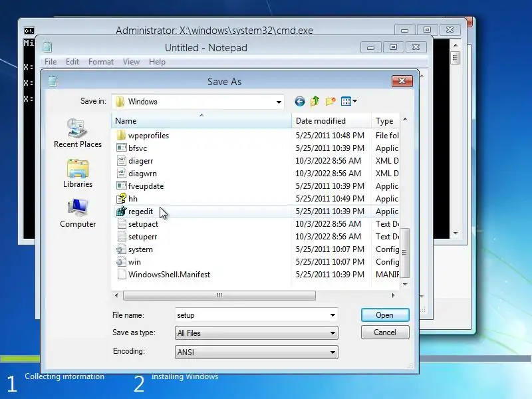
Task: Select the setupact file name
Action: coord(143,224)
